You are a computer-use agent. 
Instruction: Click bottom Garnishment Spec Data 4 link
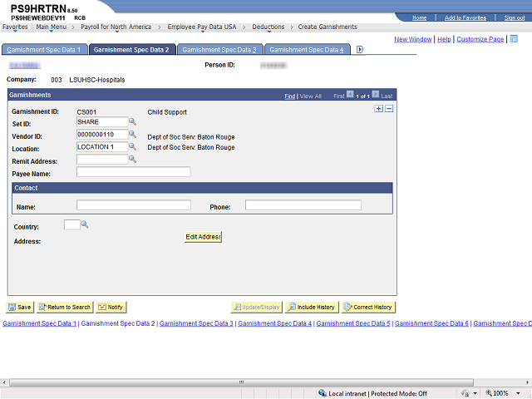pyautogui.click(x=275, y=323)
